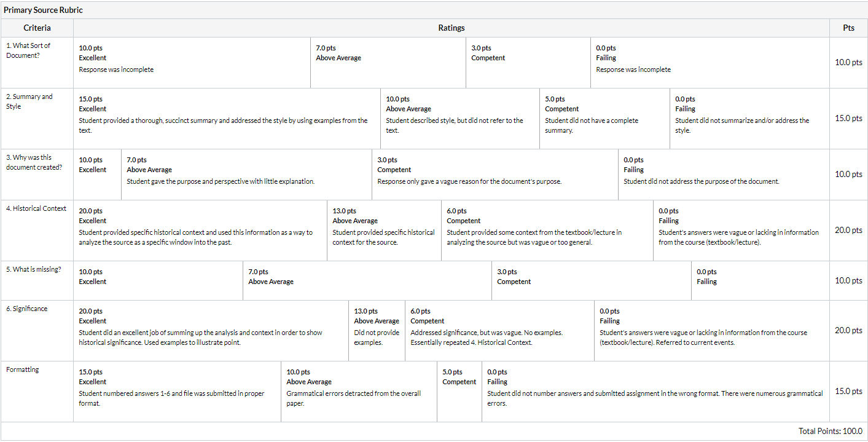
Task: Select 5.0 pts Competent for Summary and Style
Action: (604, 119)
